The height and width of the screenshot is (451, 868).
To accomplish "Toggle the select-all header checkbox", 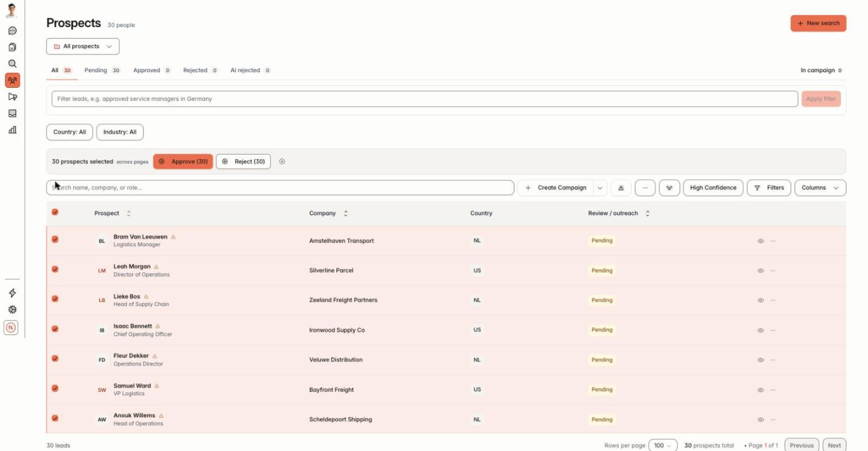I will (55, 212).
